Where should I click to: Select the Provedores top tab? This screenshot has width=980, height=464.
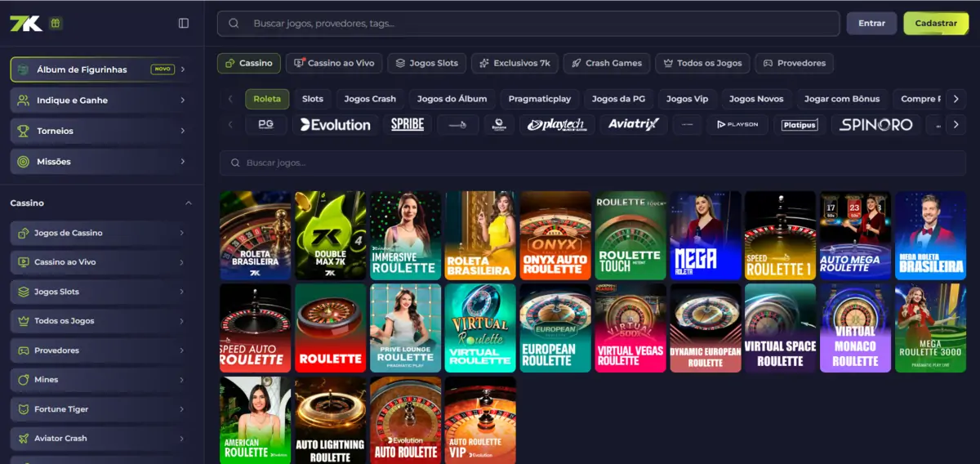point(794,63)
